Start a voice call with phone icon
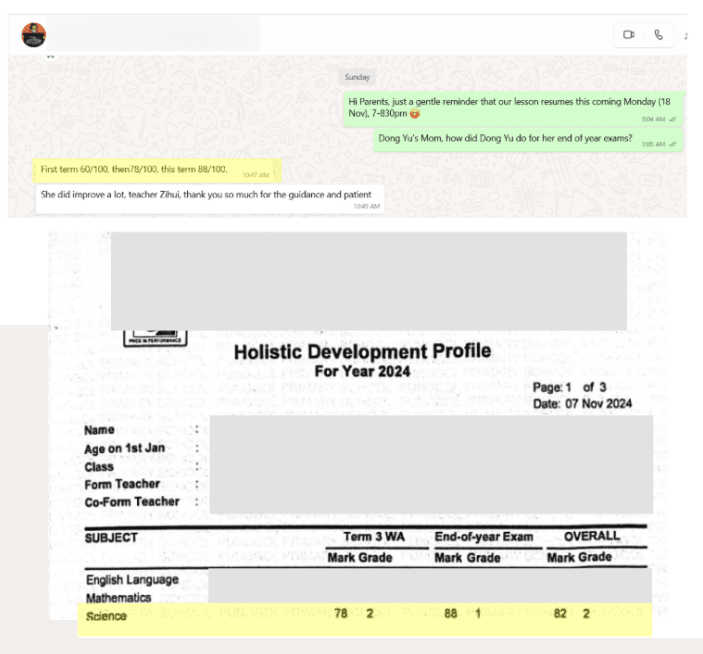703x654 pixels. [x=658, y=35]
